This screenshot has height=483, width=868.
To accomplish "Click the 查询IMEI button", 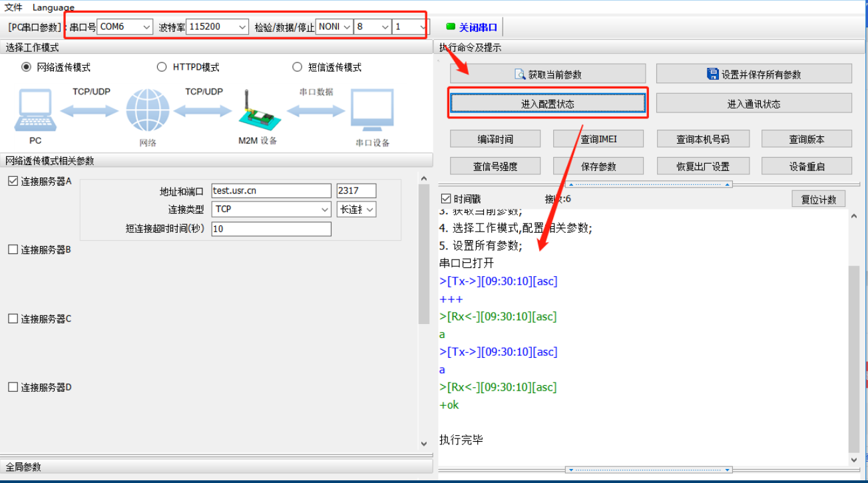I will 598,139.
